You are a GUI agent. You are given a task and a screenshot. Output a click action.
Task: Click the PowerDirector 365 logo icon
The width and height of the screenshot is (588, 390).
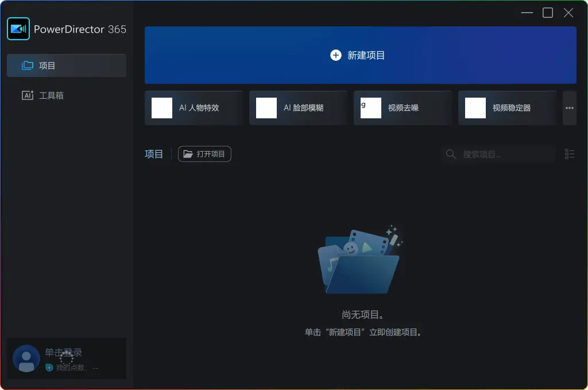[18, 29]
